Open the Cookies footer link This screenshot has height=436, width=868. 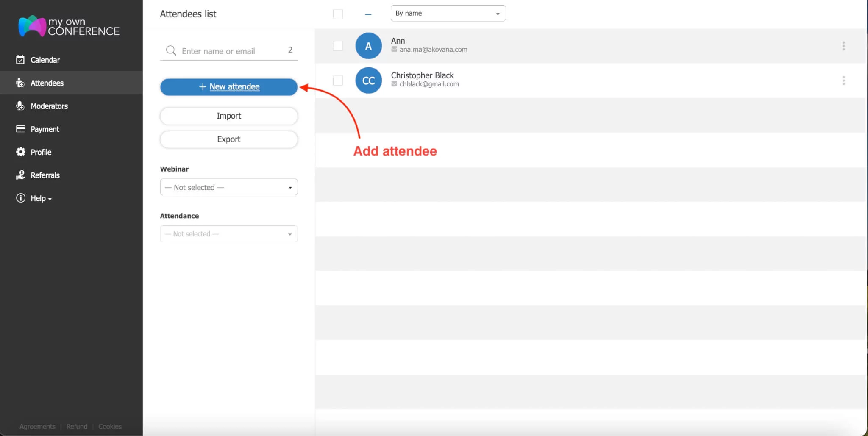[x=109, y=426]
